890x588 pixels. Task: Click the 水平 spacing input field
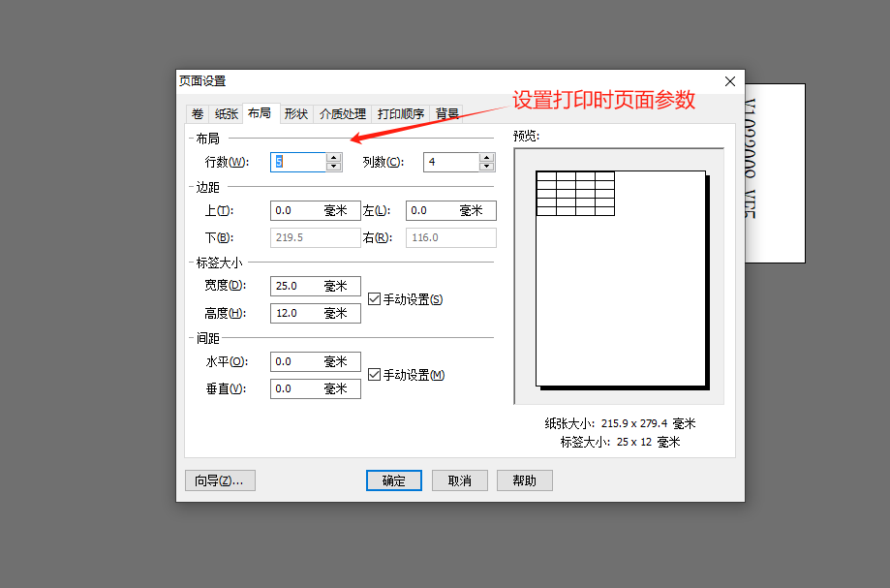(316, 361)
